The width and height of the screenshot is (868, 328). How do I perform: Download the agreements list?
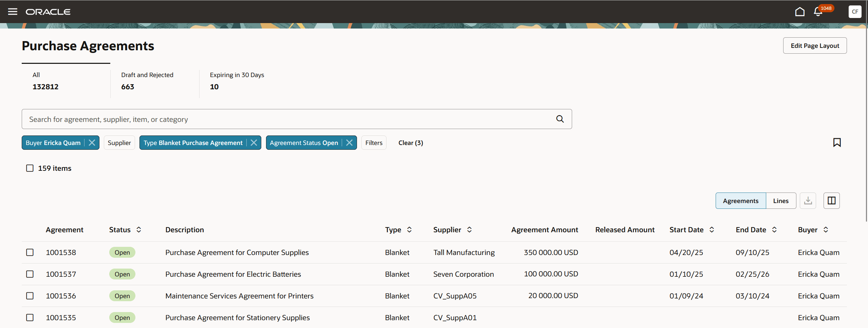coord(808,200)
